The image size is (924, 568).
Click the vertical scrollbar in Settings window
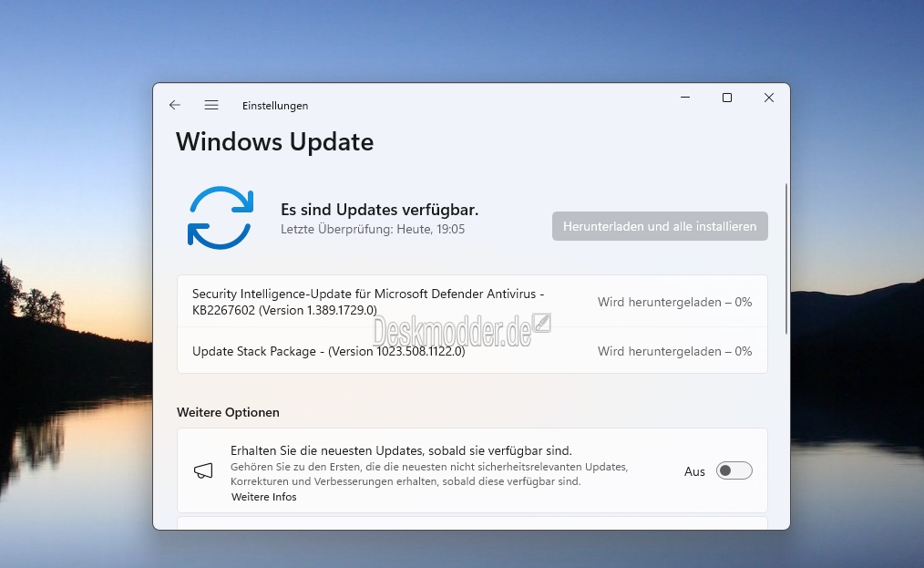click(786, 259)
